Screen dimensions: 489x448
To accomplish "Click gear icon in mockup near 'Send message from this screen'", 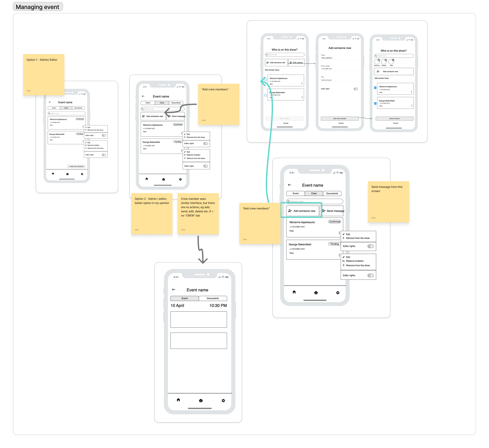I will pos(338,293).
